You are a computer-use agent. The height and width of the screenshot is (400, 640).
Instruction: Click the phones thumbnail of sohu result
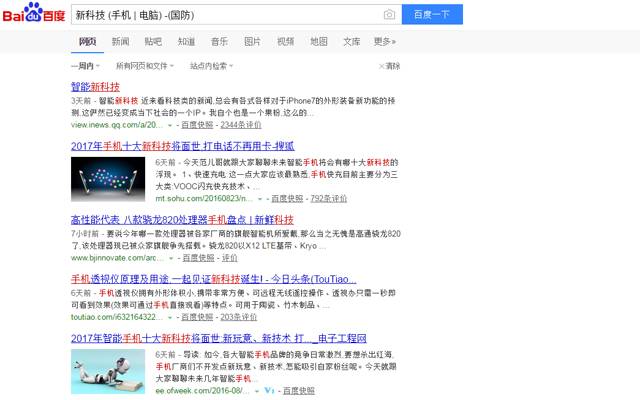tap(108, 179)
